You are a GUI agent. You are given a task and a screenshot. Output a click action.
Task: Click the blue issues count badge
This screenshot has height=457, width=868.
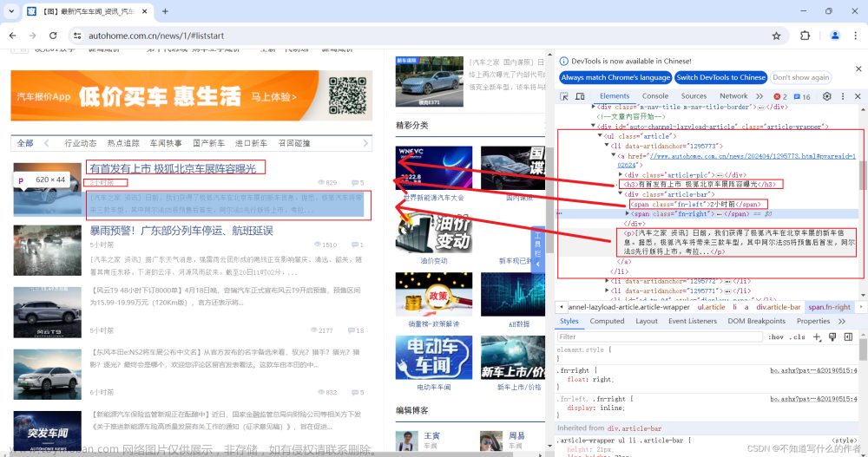[802, 96]
